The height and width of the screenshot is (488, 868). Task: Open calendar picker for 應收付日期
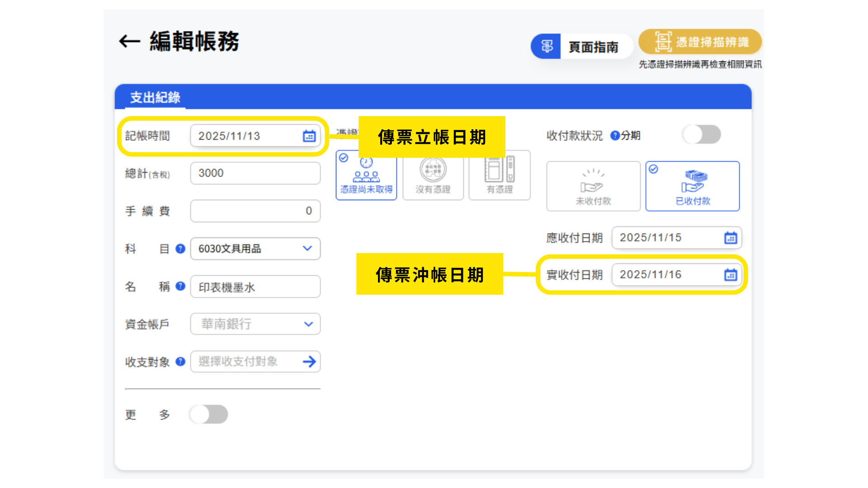[x=731, y=238]
